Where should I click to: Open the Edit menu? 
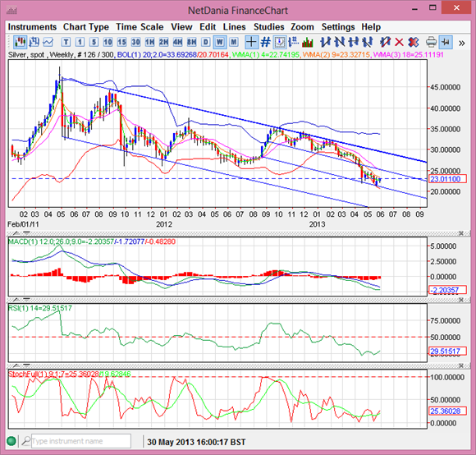tap(208, 27)
